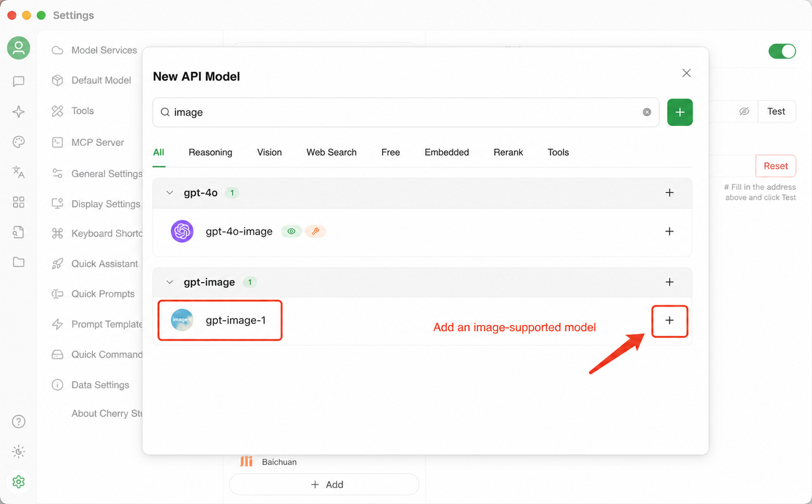Click the gpt-4o group count badge

tap(232, 193)
